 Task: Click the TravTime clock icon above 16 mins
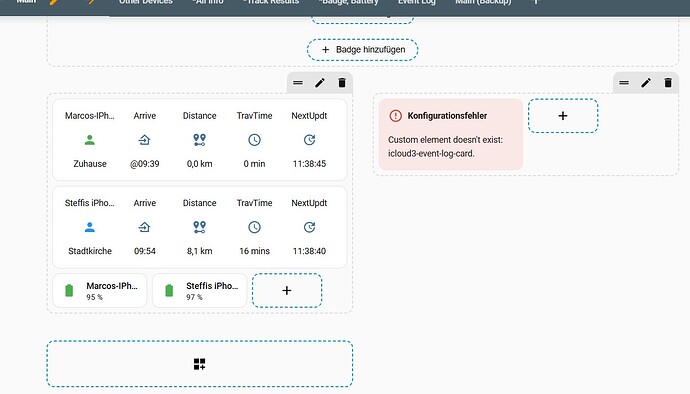pyautogui.click(x=254, y=227)
